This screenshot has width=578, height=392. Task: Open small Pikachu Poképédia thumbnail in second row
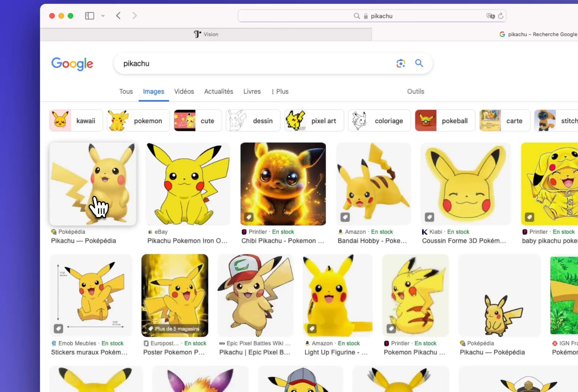[500, 295]
